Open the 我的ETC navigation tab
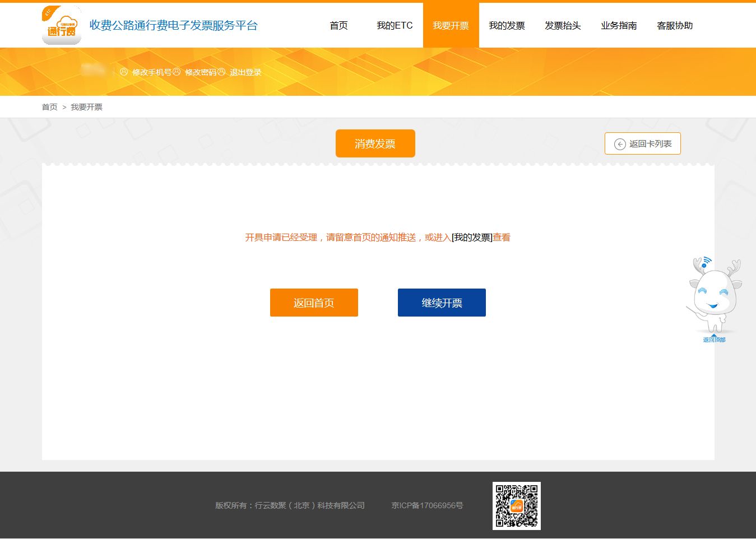 [395, 26]
